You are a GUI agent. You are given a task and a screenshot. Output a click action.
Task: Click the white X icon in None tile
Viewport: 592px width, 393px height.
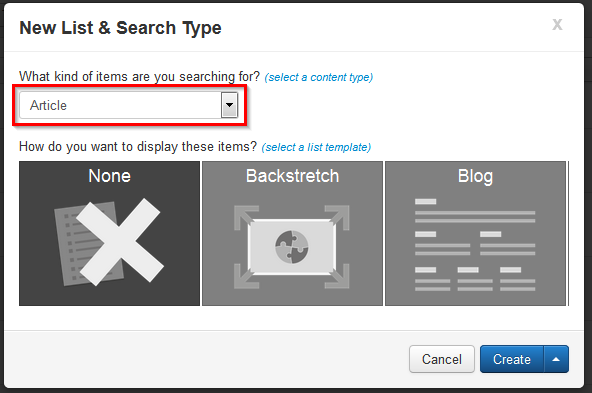(120, 242)
